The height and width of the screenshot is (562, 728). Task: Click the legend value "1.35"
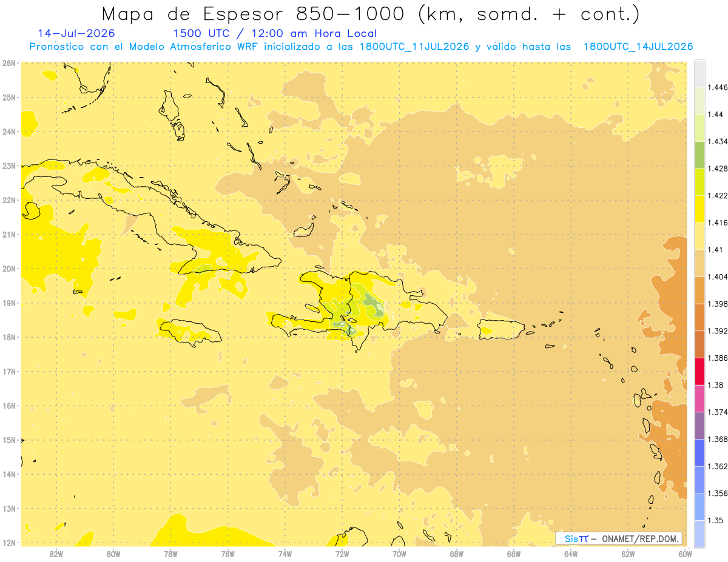pyautogui.click(x=714, y=520)
